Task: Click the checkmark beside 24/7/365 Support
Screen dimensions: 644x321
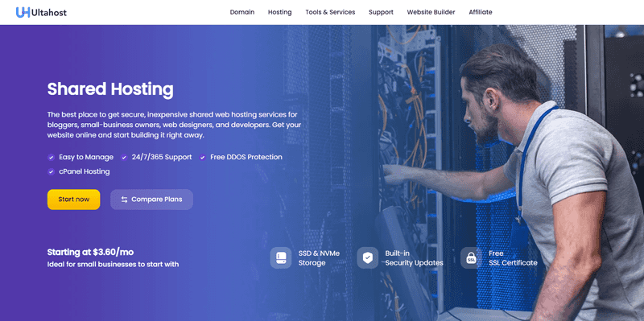Action: point(124,157)
